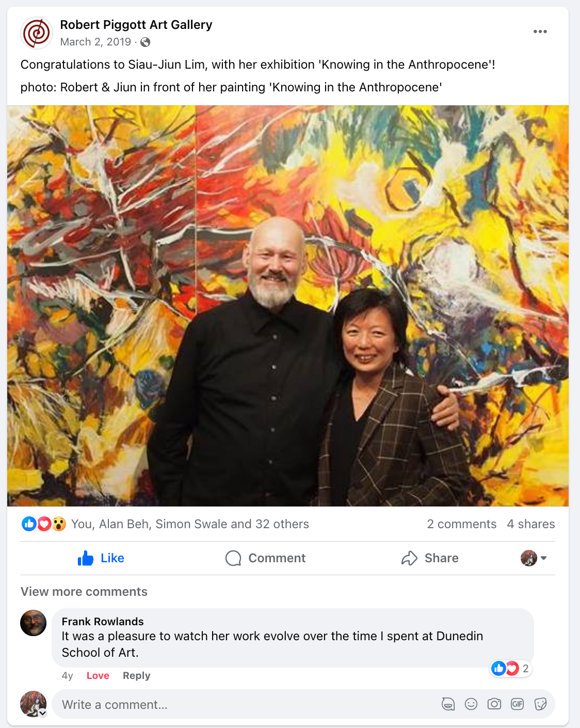View the 4 shares list
The height and width of the screenshot is (728, 580).
coord(531,524)
